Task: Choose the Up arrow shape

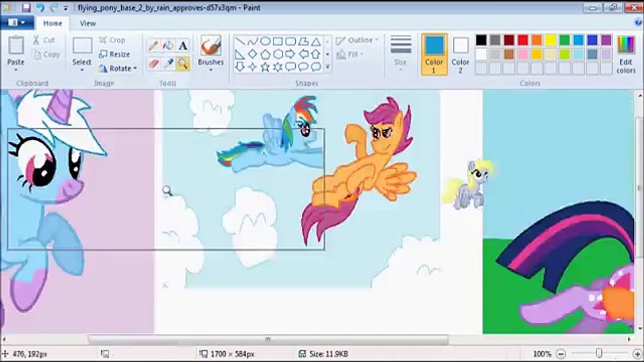Action: tap(316, 54)
